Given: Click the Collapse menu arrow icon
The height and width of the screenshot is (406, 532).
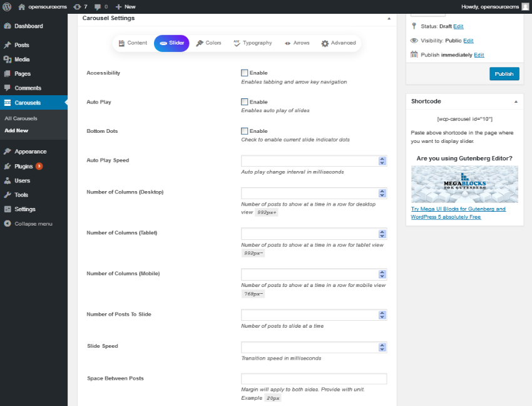Looking at the screenshot, I should point(7,224).
